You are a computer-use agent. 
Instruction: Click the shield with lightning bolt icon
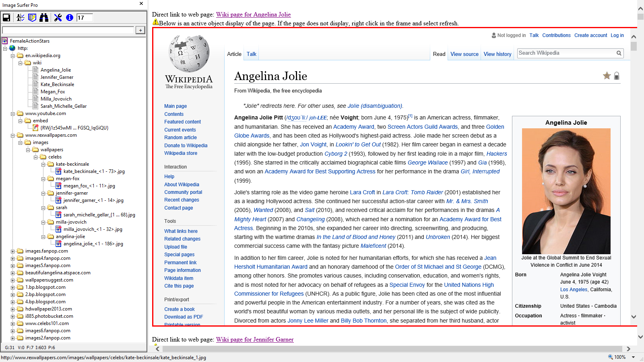point(33,17)
